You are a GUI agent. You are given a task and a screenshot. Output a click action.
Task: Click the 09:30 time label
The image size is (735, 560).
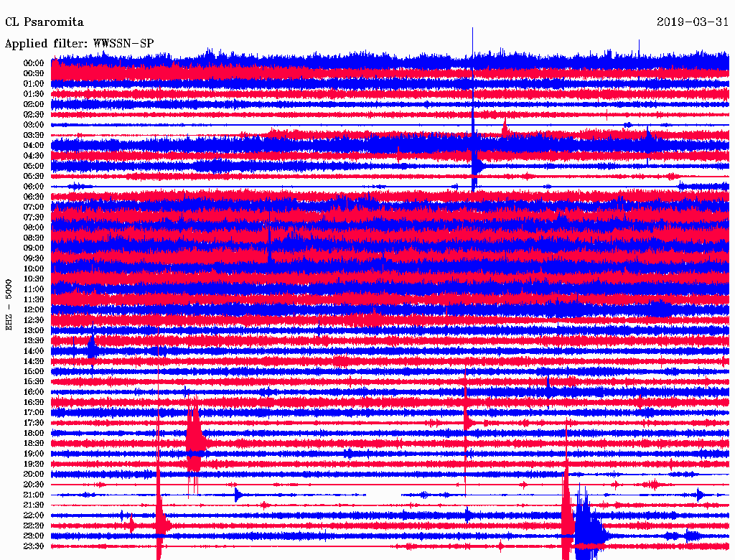[34, 258]
